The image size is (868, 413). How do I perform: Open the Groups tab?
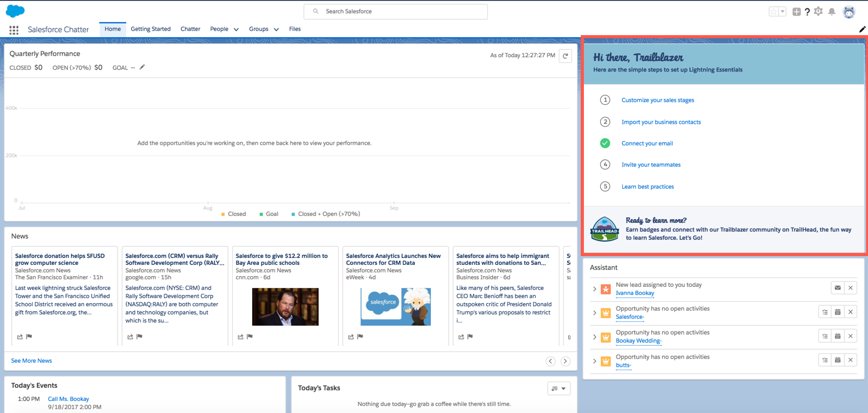pyautogui.click(x=258, y=29)
